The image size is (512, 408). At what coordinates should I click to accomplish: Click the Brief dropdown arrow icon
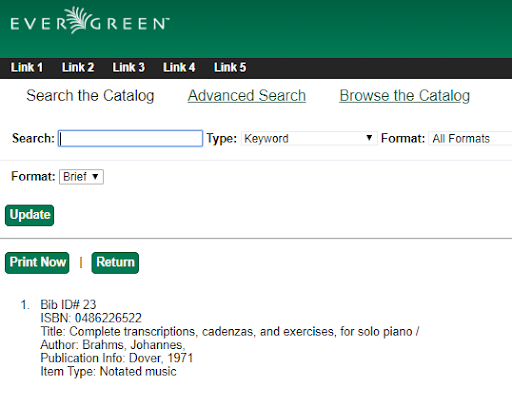click(x=95, y=176)
